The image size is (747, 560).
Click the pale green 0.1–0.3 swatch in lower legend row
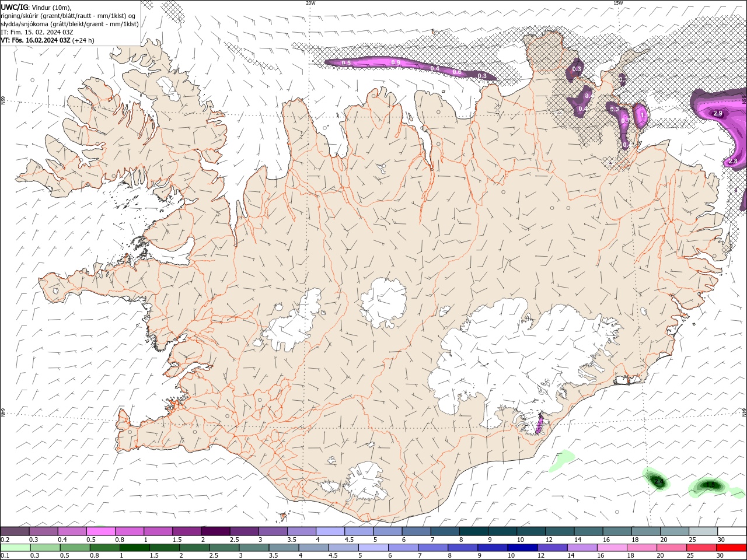(15, 548)
